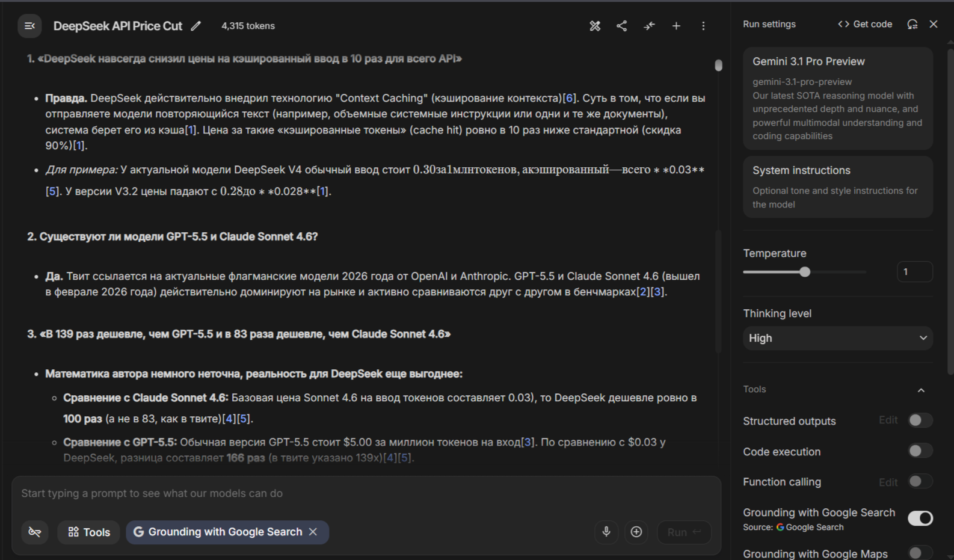Viewport: 954px width, 560px height.
Task: Open the three-dot more options menu
Action: click(703, 26)
